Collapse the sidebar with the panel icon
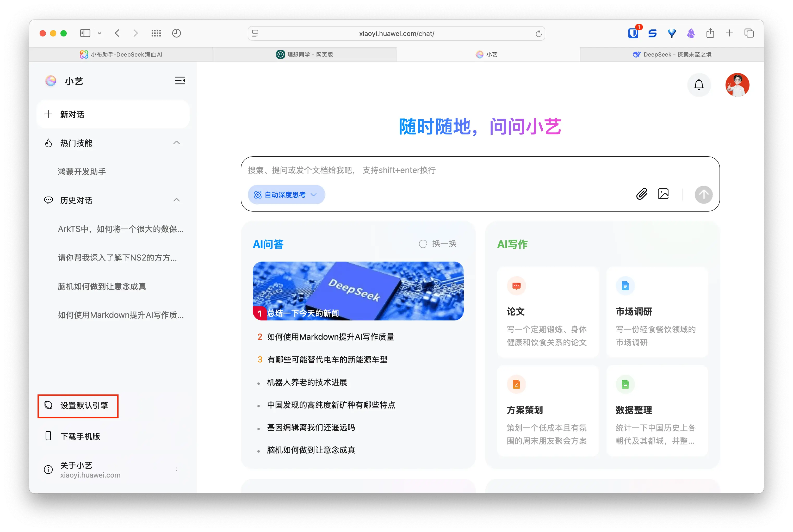Screen dimensions: 793x532 coord(180,81)
